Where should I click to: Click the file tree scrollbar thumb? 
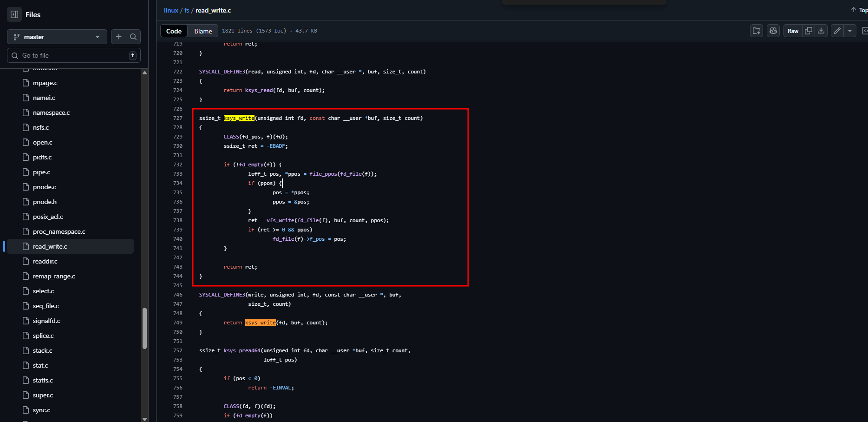coord(144,328)
